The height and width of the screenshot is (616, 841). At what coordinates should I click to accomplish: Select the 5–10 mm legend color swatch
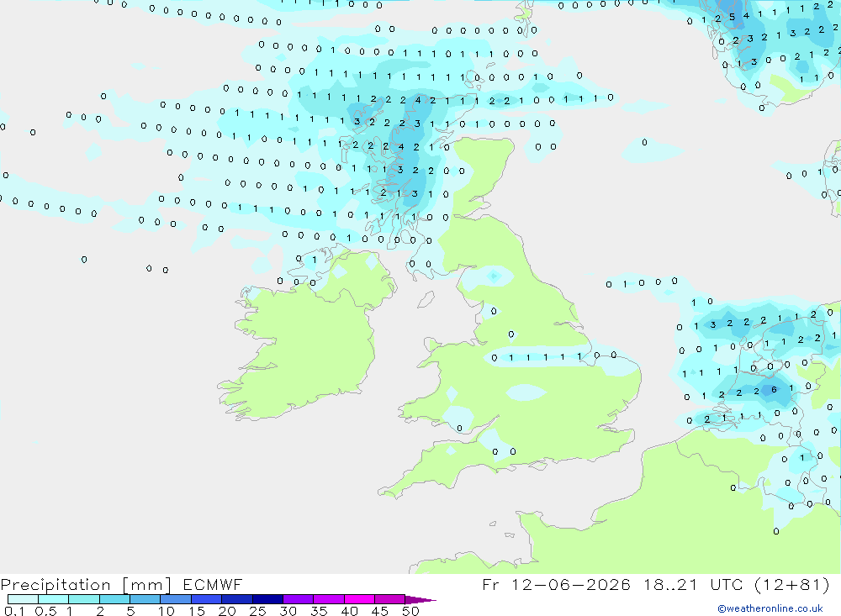[x=145, y=599]
